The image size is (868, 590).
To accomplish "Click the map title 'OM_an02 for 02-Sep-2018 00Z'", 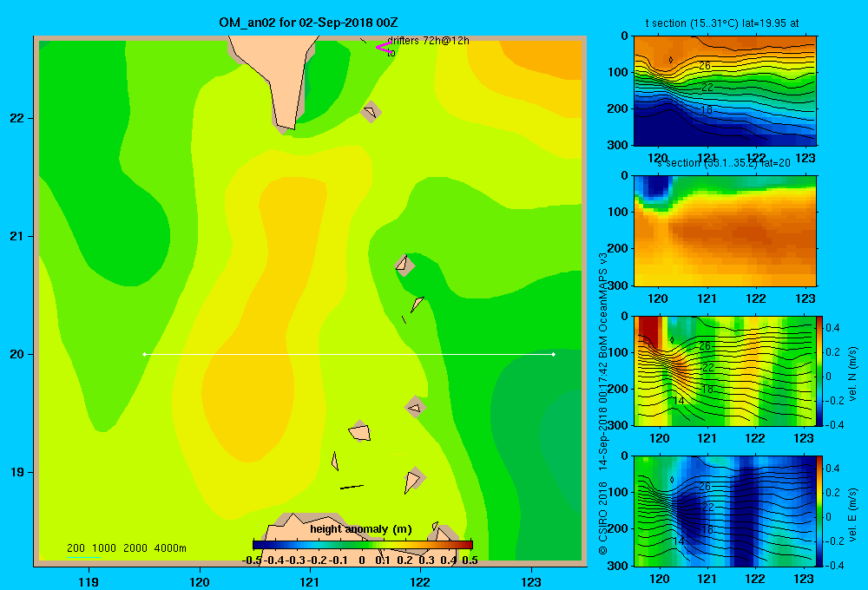I will point(308,23).
